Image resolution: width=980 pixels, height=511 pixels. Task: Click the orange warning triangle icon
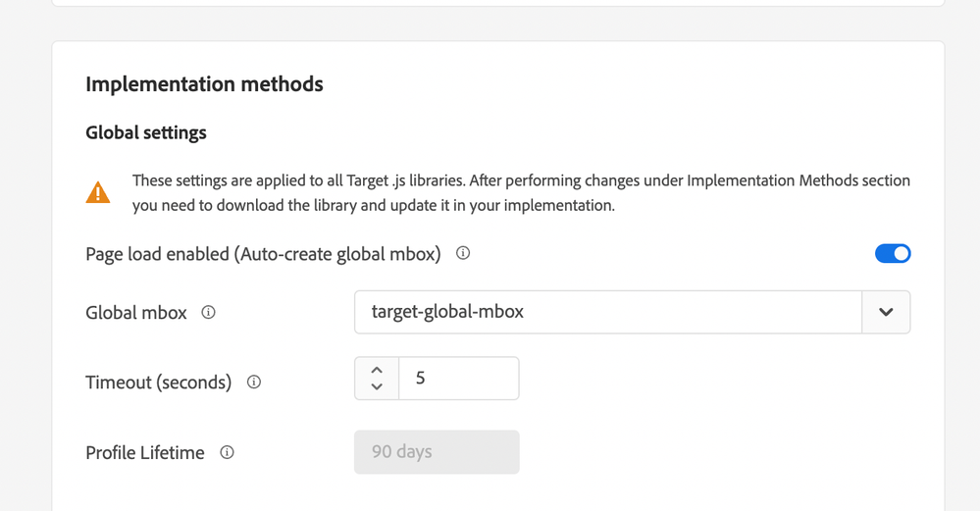click(x=98, y=192)
